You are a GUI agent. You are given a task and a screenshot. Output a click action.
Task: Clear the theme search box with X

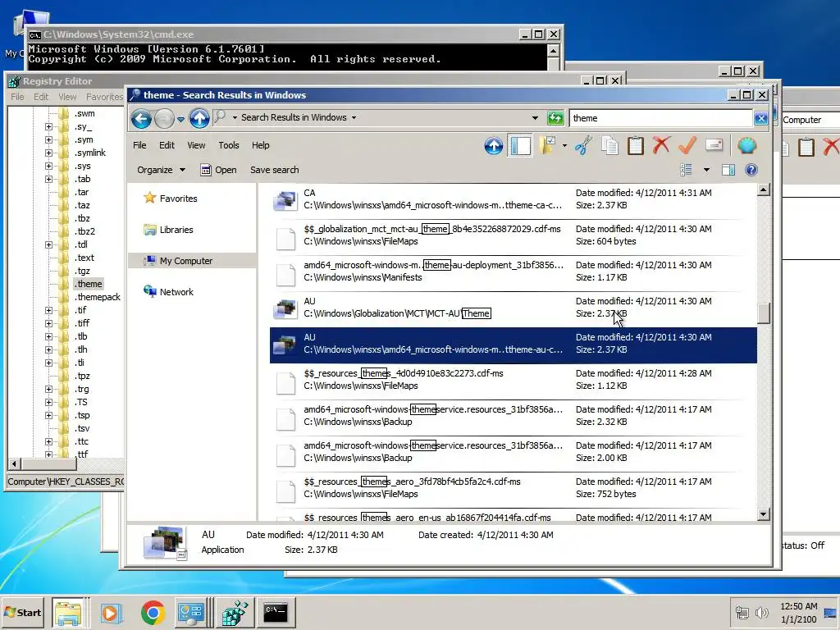click(x=760, y=118)
